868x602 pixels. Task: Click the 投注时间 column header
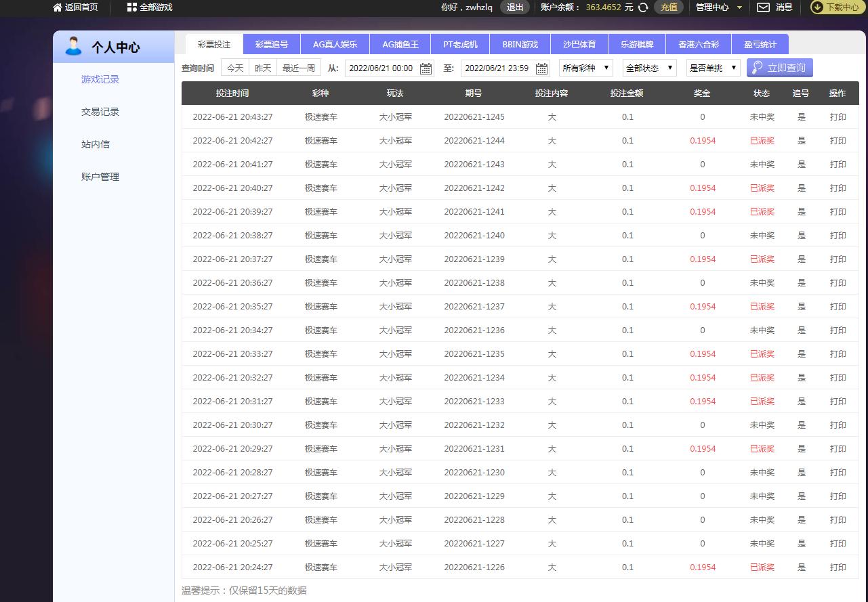232,93
